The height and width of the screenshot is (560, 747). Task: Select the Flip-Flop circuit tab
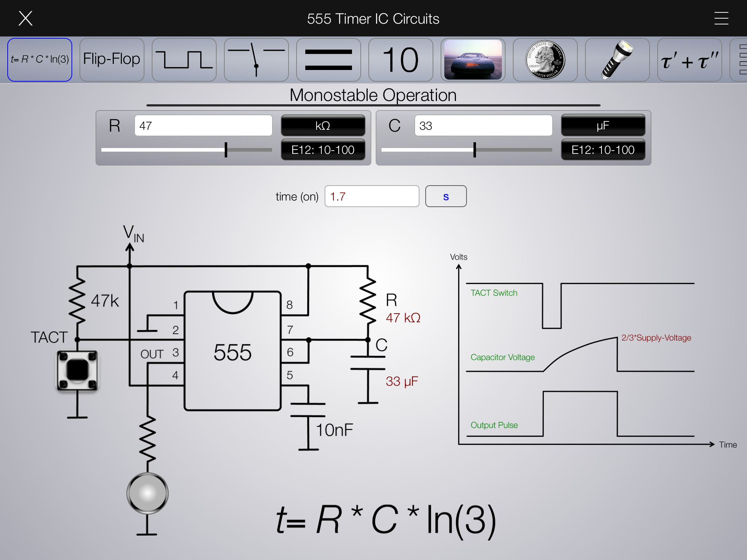[112, 60]
